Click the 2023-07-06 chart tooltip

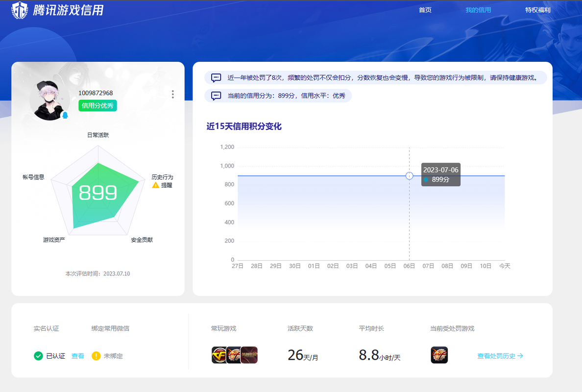click(441, 174)
